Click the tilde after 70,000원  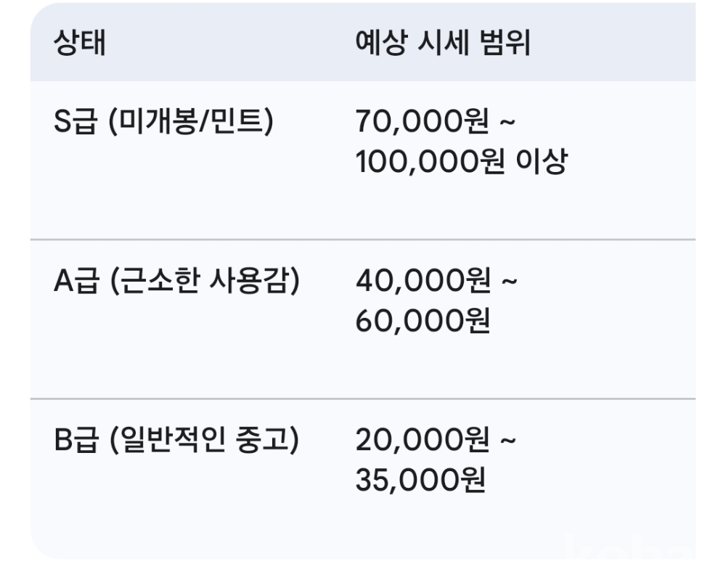pyautogui.click(x=508, y=123)
